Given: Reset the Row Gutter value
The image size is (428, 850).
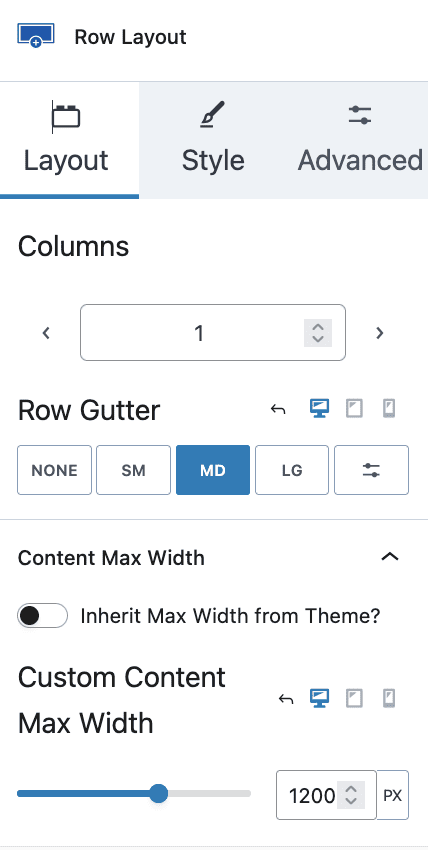Looking at the screenshot, I should 278,409.
